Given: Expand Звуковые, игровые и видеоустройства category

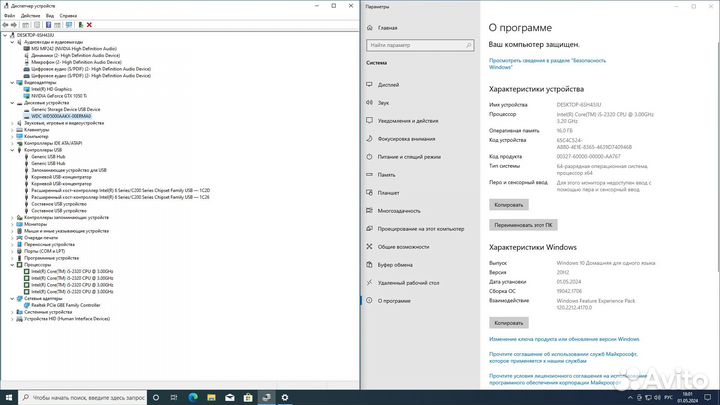Looking at the screenshot, I should tap(12, 123).
